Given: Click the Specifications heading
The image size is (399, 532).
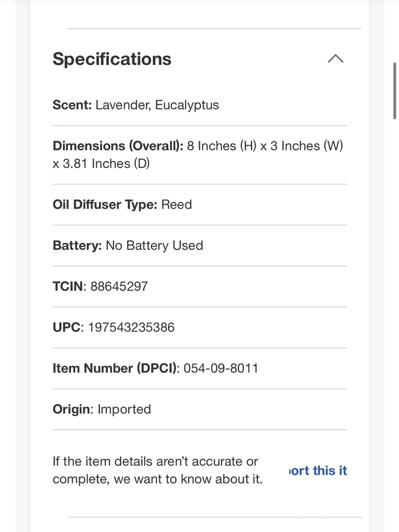Looking at the screenshot, I should (112, 59).
